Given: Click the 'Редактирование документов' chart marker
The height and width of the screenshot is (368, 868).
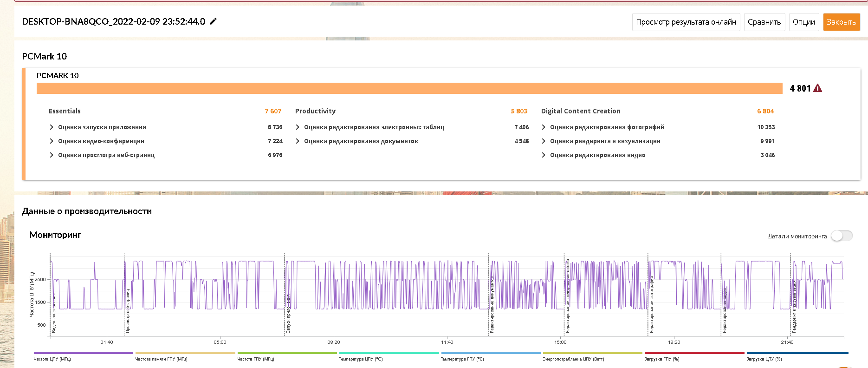Looking at the screenshot, I should point(492,305).
